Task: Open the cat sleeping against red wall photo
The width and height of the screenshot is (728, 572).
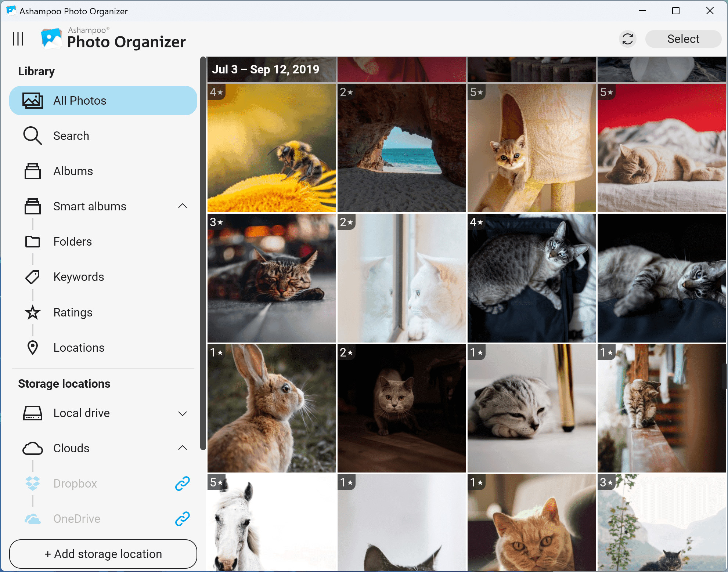Action: point(662,148)
